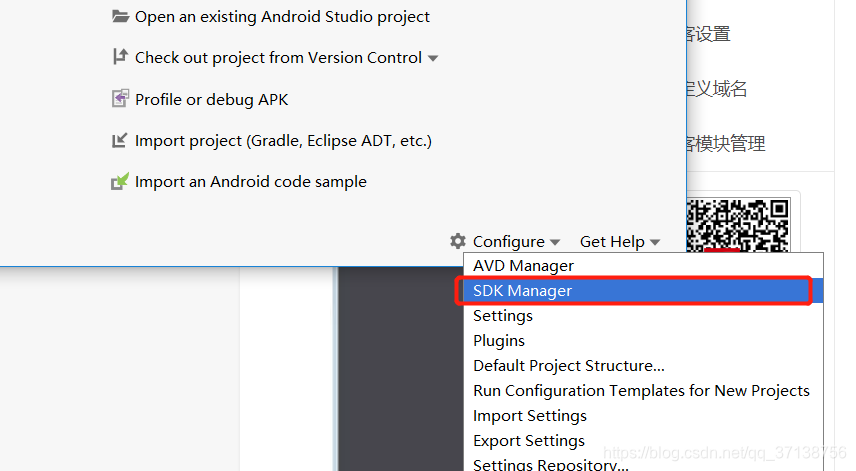Choose Export Settings menu entry

(643, 440)
